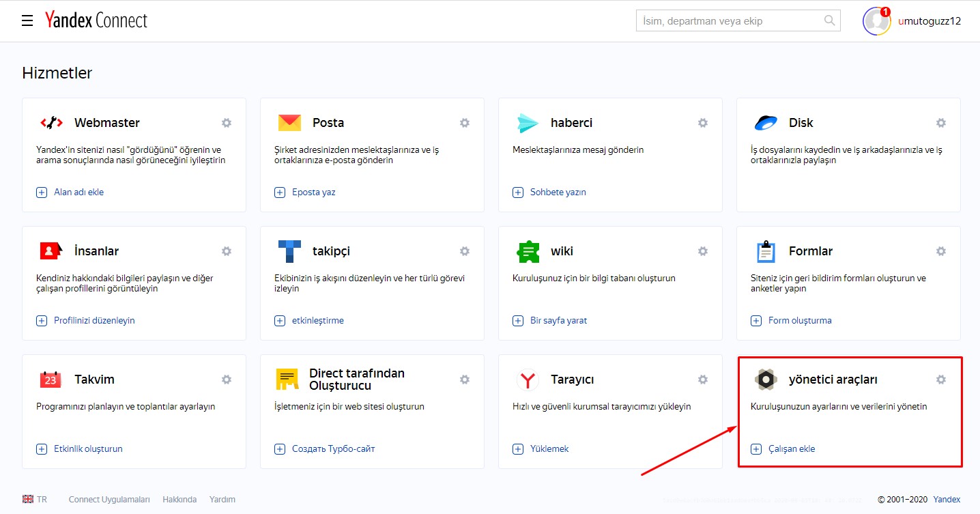This screenshot has height=514, width=980.
Task: Click the wiki card title
Action: point(562,251)
